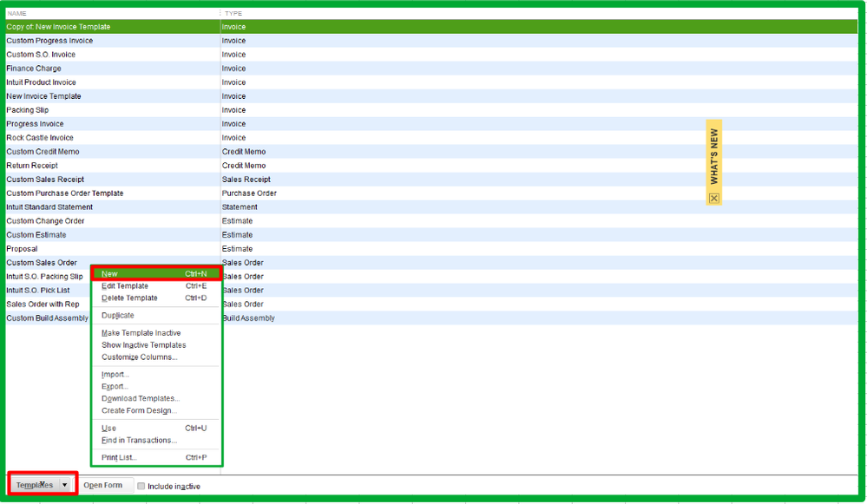Screen dimensions: 867x504
Task: Choose New from the Templates menu
Action: [x=156, y=273]
